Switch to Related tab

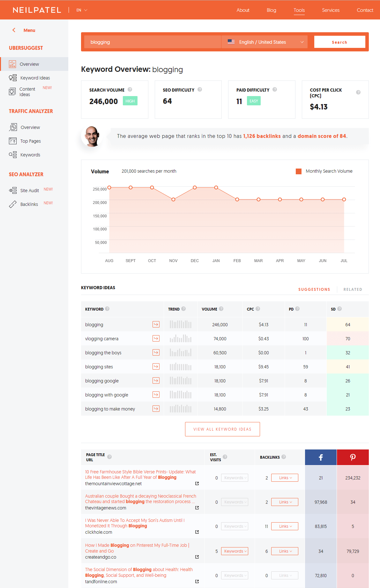(353, 290)
